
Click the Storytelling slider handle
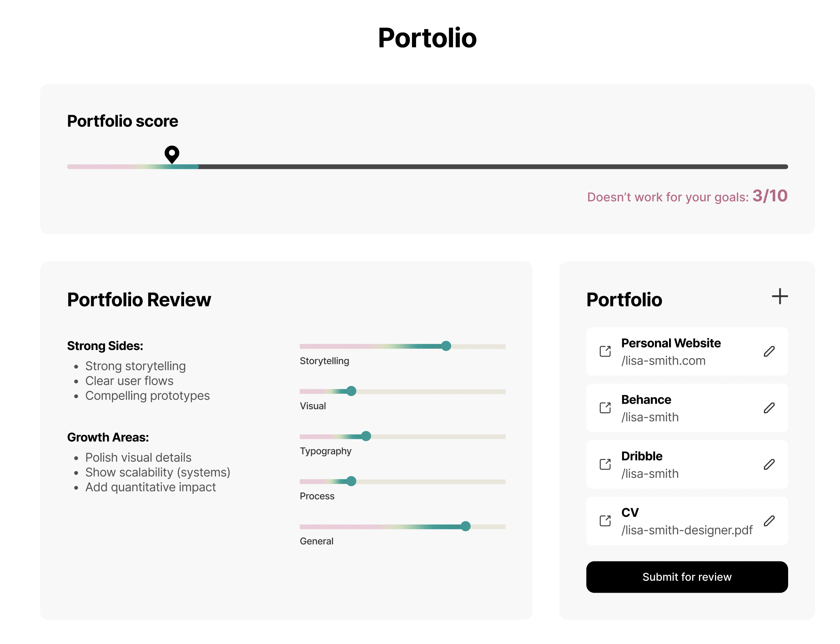coord(446,346)
